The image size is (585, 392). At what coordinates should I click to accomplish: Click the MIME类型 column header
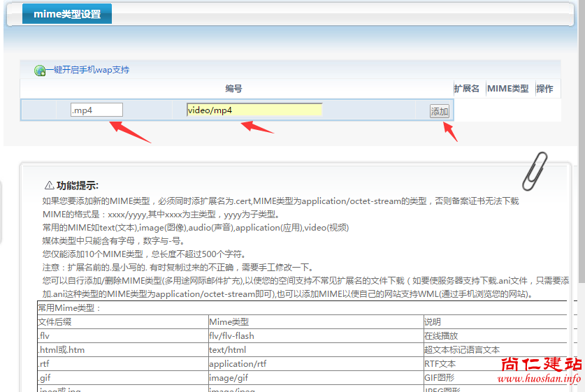(507, 89)
